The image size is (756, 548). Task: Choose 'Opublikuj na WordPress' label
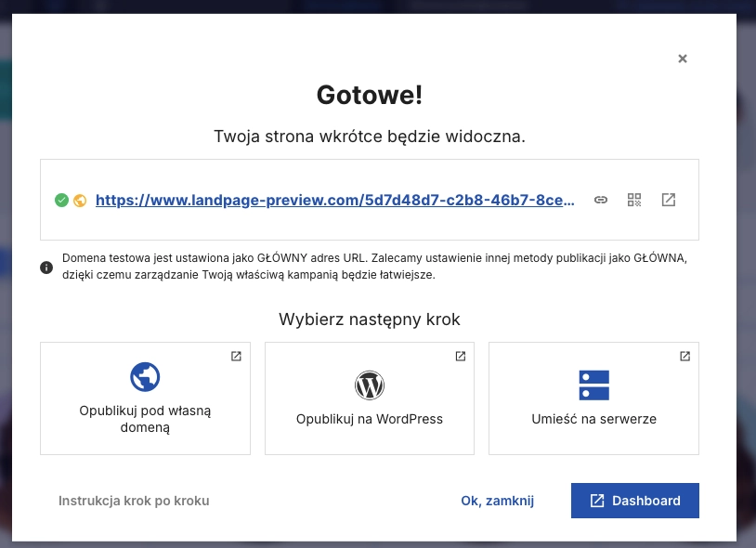coord(370,419)
